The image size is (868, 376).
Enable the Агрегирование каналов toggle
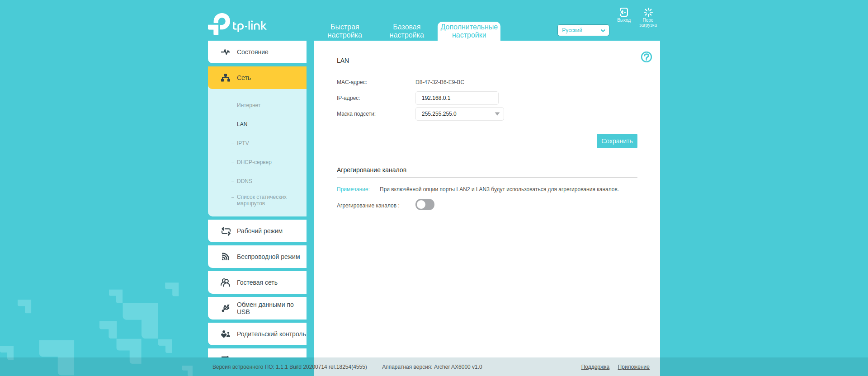click(x=425, y=205)
